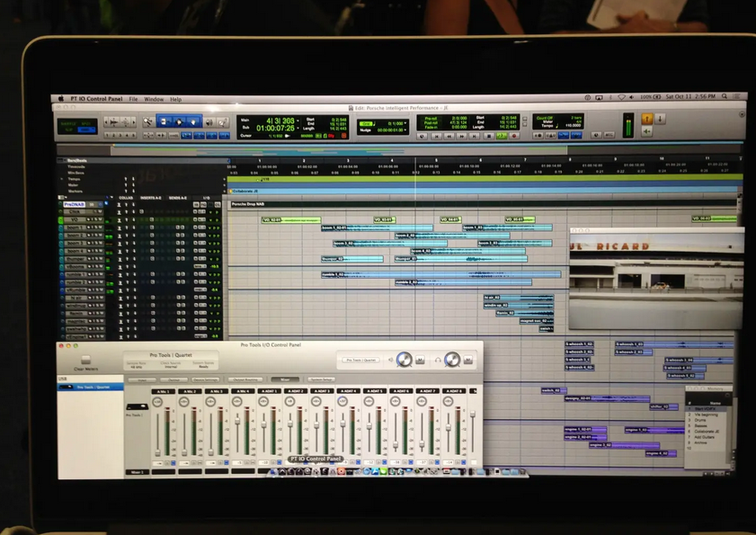Switch to the Output tab in I/O panel
Screen dimensions: 756x535
pyautogui.click(x=173, y=379)
